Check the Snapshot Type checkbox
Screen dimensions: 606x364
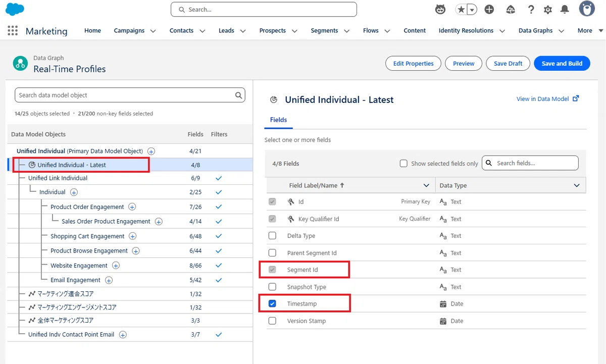(x=272, y=287)
